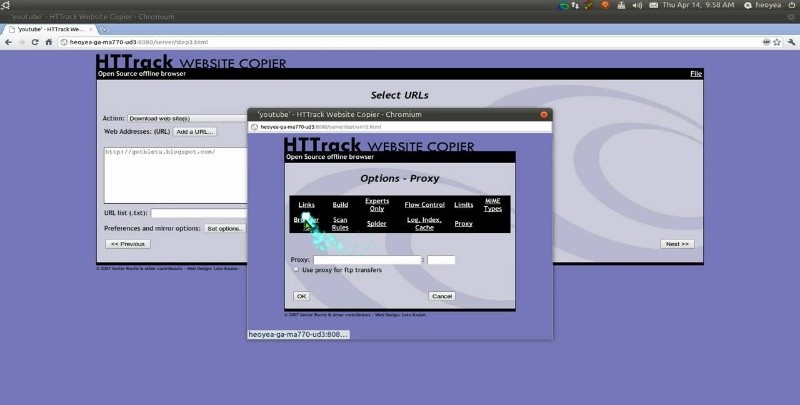The width and height of the screenshot is (800, 405).
Task: Open the heoyea user menu
Action: (x=768, y=5)
